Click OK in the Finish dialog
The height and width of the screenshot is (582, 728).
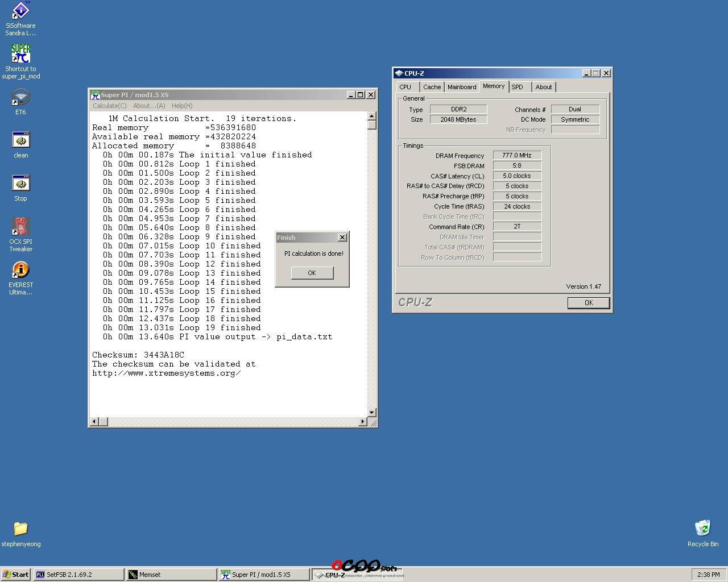[x=312, y=273]
